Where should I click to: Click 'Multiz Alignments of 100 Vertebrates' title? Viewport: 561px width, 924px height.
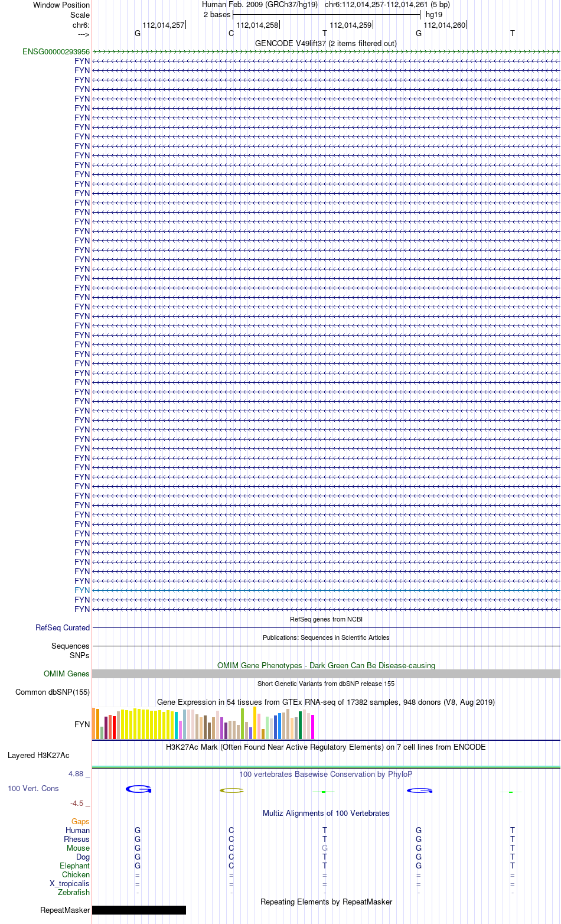point(326,814)
